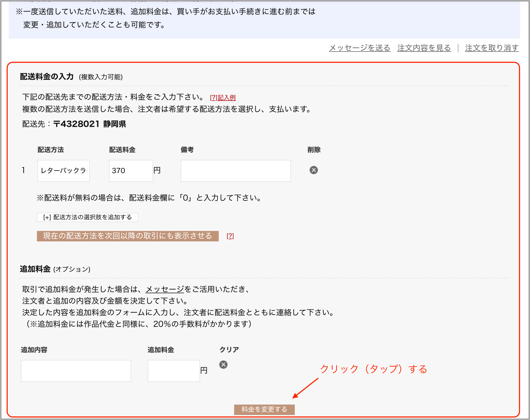Click the 配送先 address 〒4328021 静岡県 text
The height and width of the screenshot is (420, 530).
[x=90, y=124]
